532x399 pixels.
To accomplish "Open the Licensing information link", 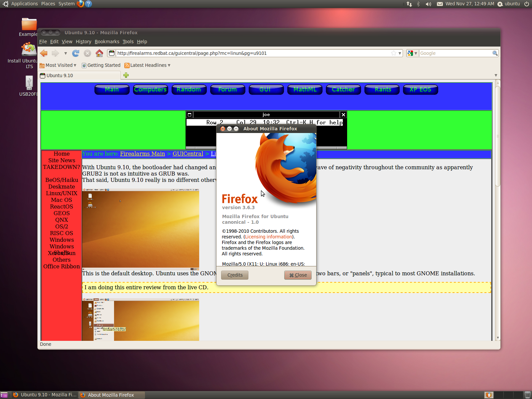I will [269, 237].
